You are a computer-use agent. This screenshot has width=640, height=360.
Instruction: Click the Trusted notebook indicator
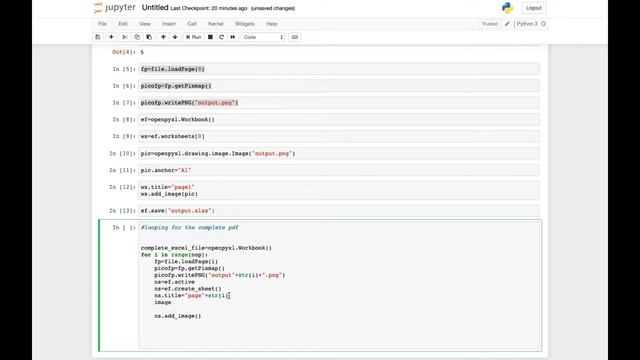[490, 24]
